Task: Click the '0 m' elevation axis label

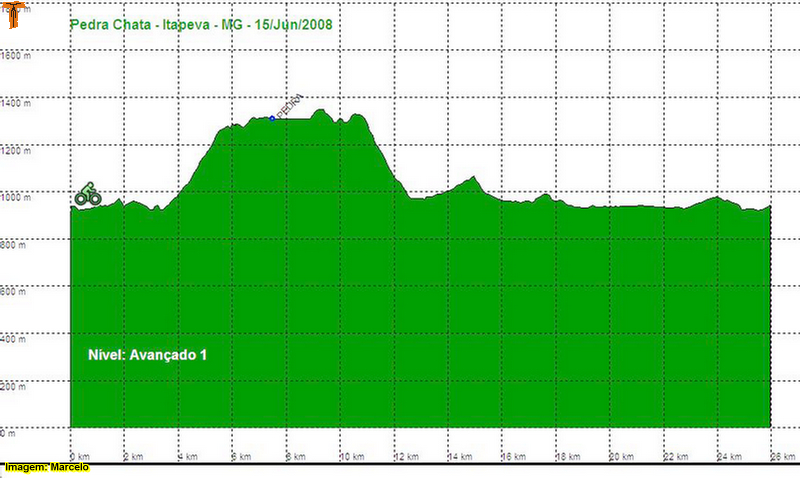Action: [x=8, y=434]
